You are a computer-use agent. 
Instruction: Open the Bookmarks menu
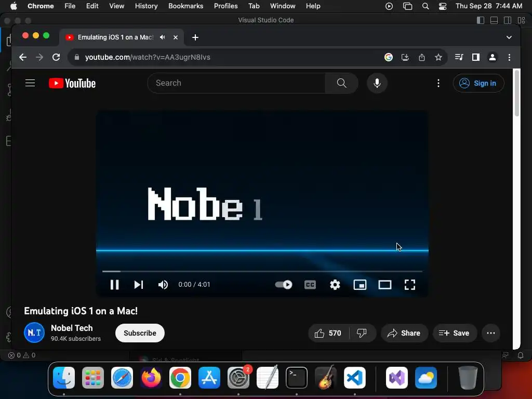[185, 6]
